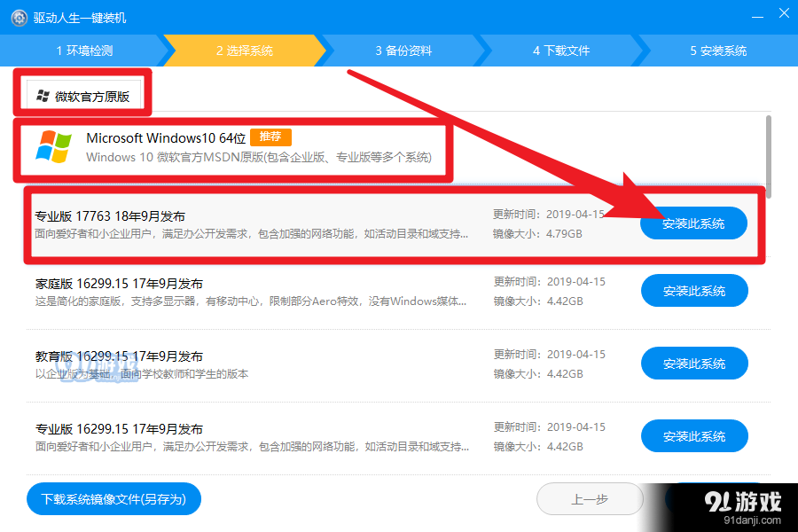Click the system list vertical scrollbar

pyautogui.click(x=769, y=157)
